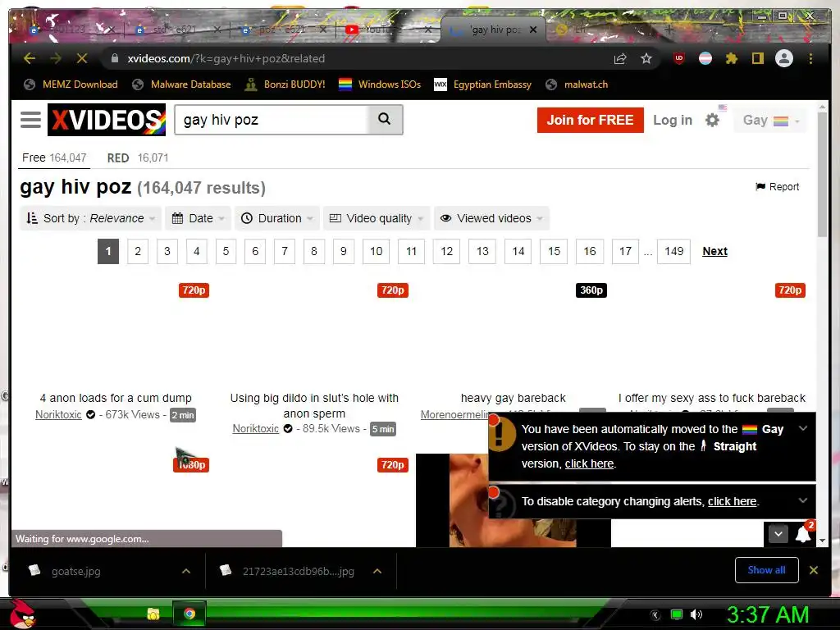The image size is (840, 630).
Task: Go to results page 2
Action: coord(138,251)
